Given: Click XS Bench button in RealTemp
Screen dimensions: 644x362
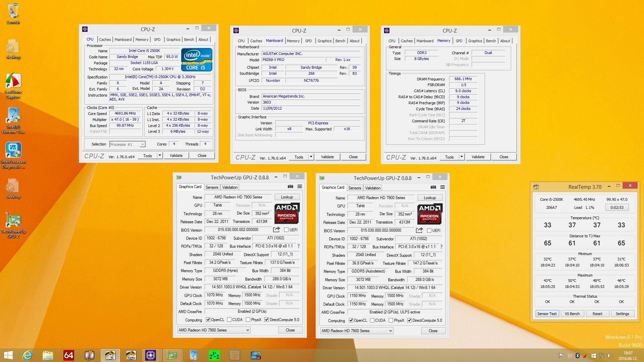Looking at the screenshot, I should pyautogui.click(x=572, y=314).
